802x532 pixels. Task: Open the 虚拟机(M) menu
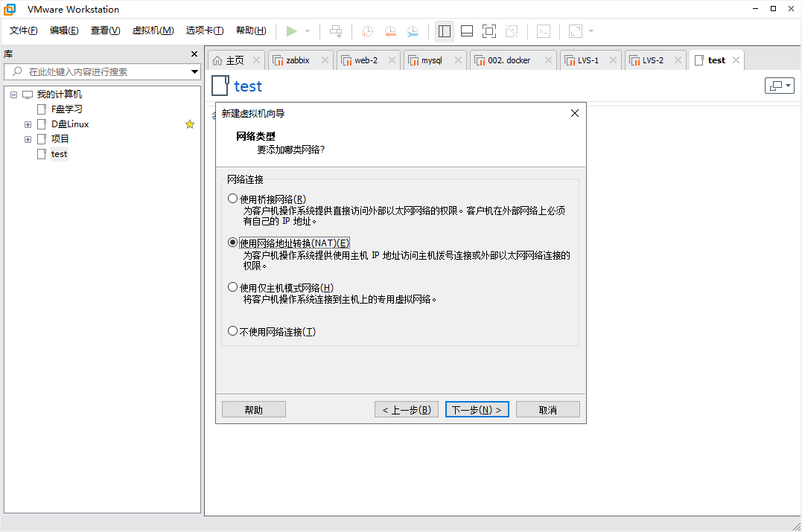[153, 31]
